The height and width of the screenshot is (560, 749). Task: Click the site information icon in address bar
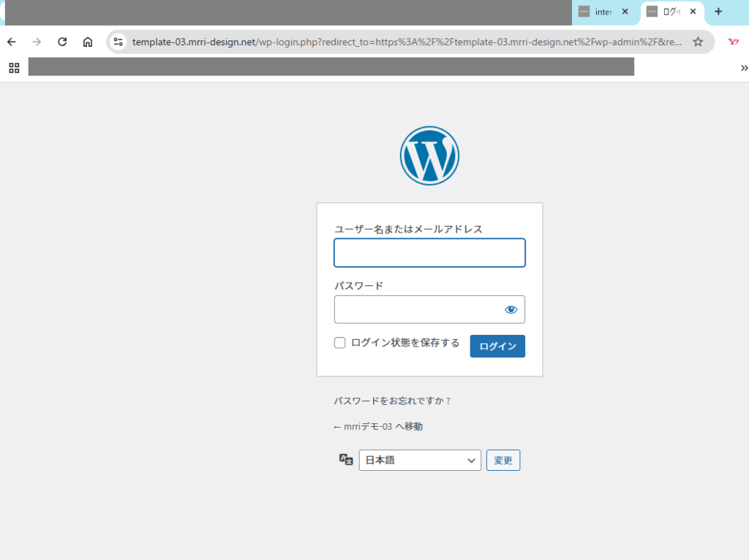[x=118, y=42]
